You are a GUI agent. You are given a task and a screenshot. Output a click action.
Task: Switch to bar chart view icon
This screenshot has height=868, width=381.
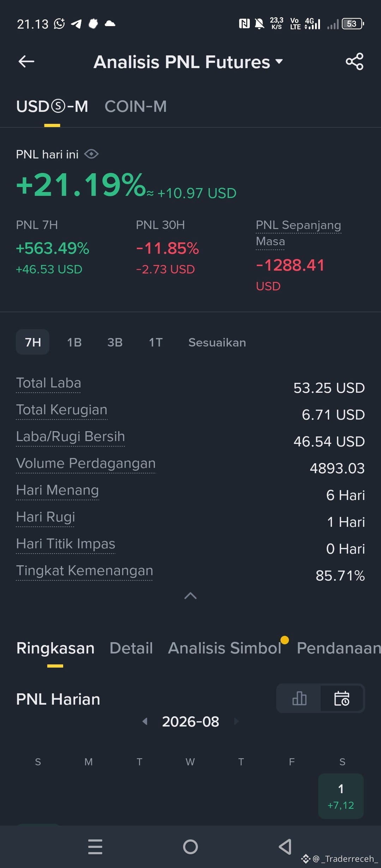tap(299, 698)
